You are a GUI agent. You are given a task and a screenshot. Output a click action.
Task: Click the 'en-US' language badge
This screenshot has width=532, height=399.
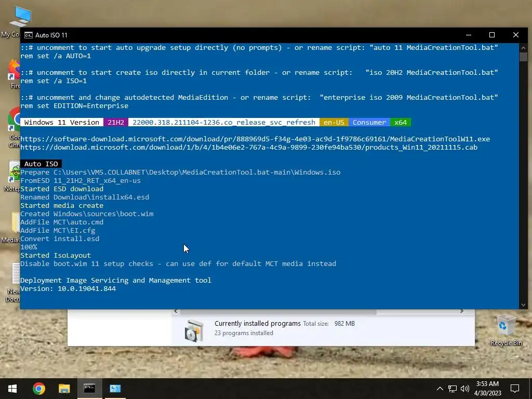(334, 122)
